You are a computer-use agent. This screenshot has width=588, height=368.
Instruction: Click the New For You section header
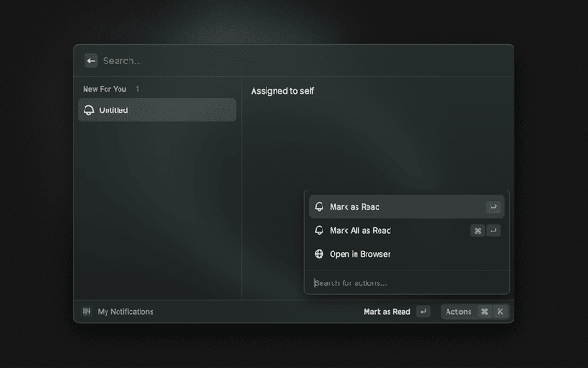pos(105,89)
